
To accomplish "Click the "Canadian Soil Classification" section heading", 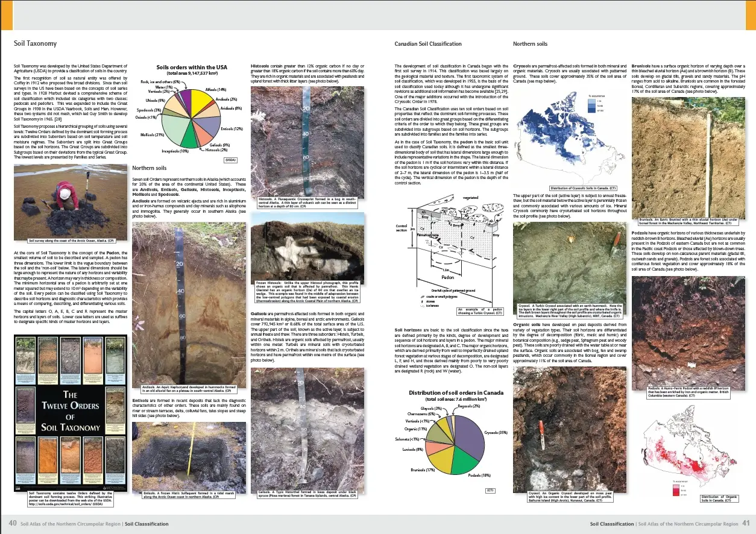I will click(x=427, y=44).
